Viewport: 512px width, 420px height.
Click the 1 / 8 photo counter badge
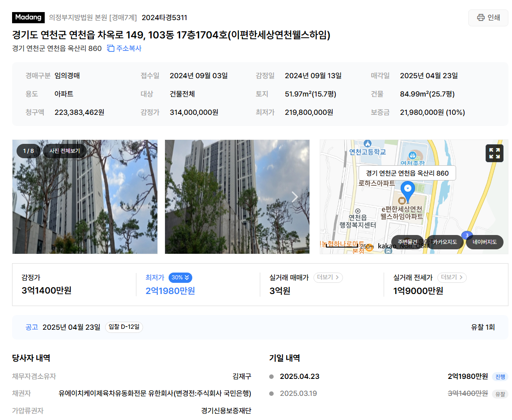[x=29, y=151]
